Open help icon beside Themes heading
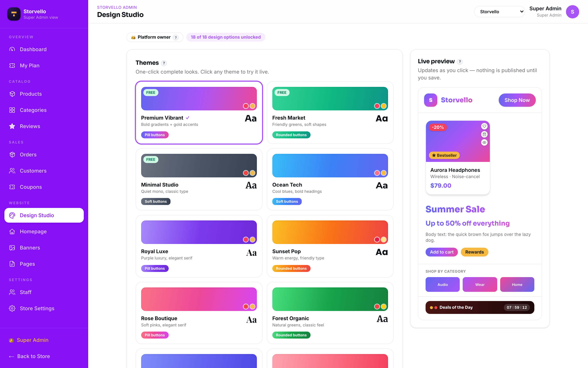 pyautogui.click(x=164, y=63)
